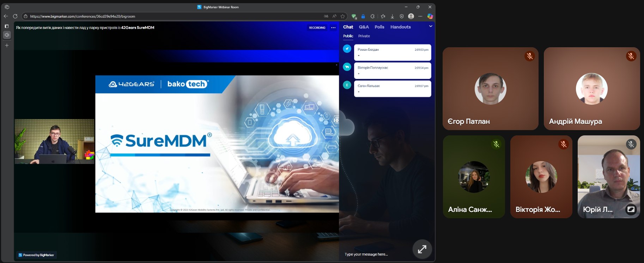Toggle muted mic on Єгор Патлан tile
Image resolution: width=644 pixels, height=263 pixels.
coord(529,56)
